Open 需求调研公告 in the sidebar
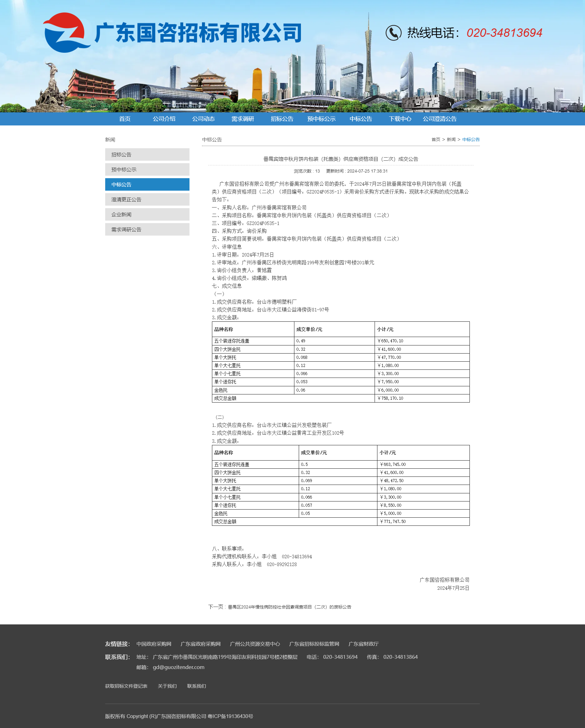This screenshot has height=728, width=585. tap(147, 229)
